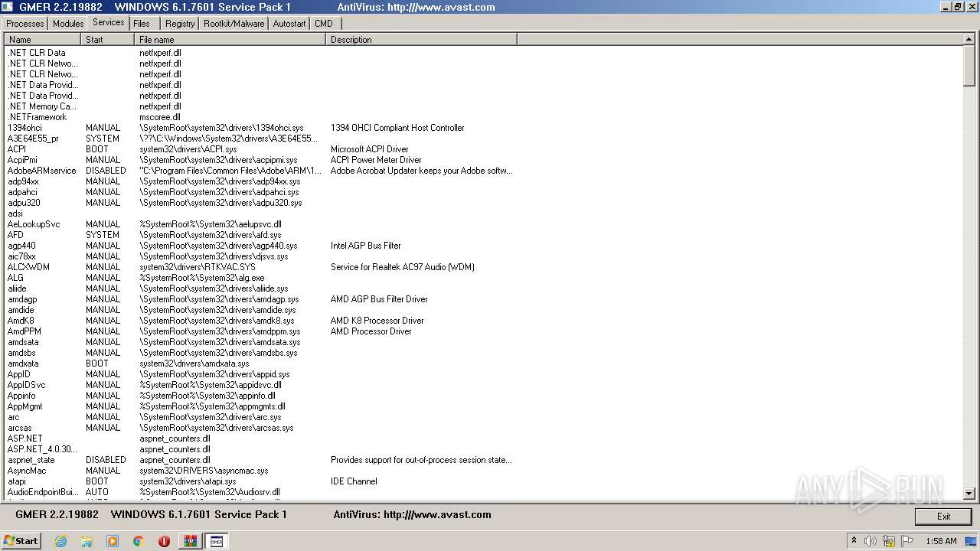980x551 pixels.
Task: Sort by the Description column header
Action: (421, 40)
